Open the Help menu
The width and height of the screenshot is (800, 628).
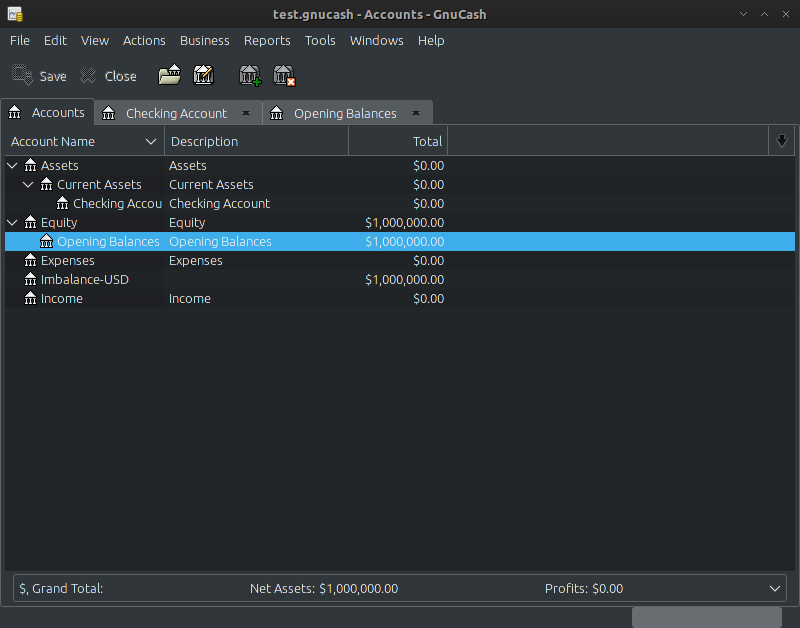pyautogui.click(x=431, y=41)
